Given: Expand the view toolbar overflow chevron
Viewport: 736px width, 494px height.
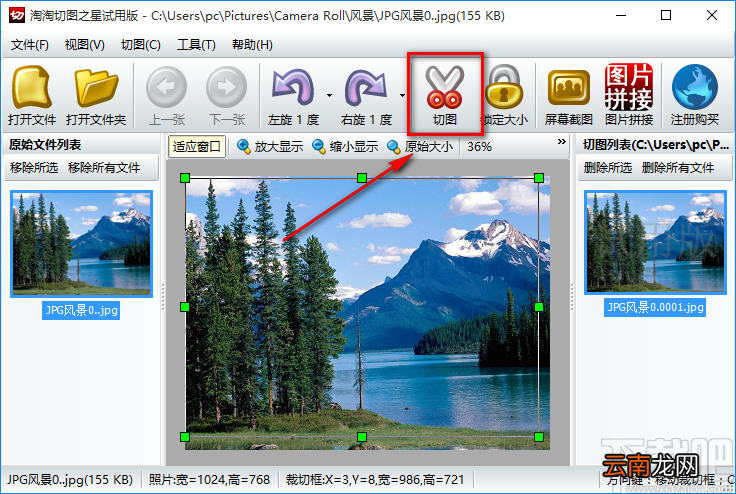Looking at the screenshot, I should (x=561, y=141).
